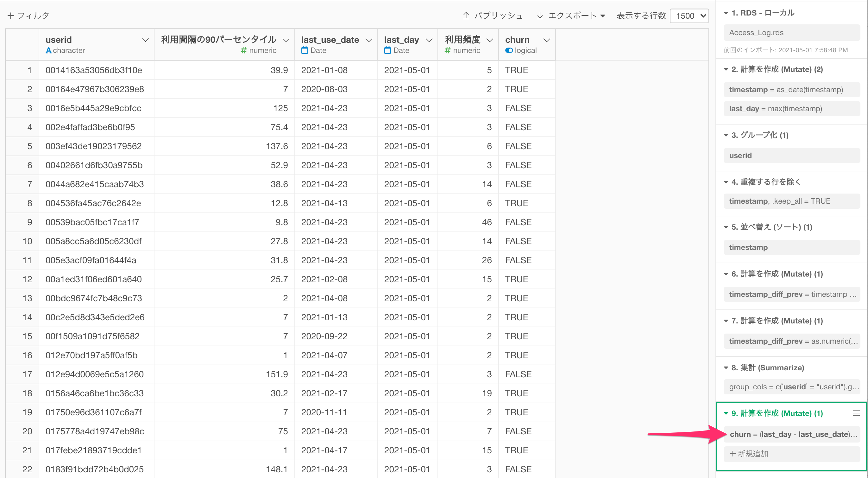Click the add filter plus button
This screenshot has height=491, width=868.
(10, 16)
